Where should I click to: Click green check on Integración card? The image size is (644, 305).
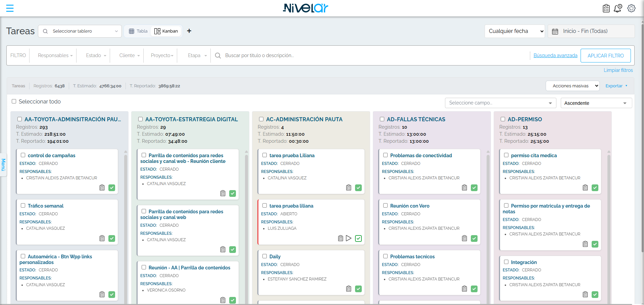(x=595, y=295)
